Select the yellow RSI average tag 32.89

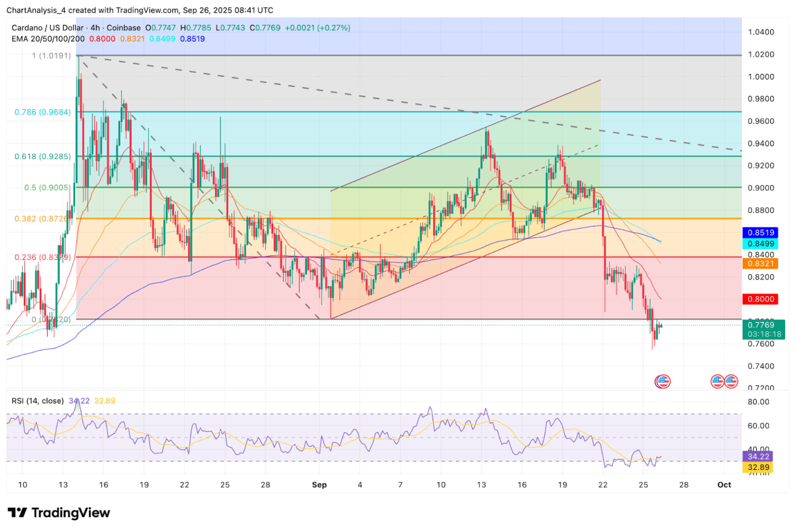tap(758, 467)
